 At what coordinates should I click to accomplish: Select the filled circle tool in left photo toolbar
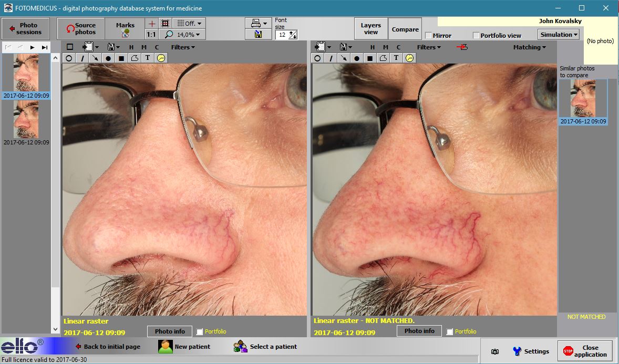pos(108,58)
